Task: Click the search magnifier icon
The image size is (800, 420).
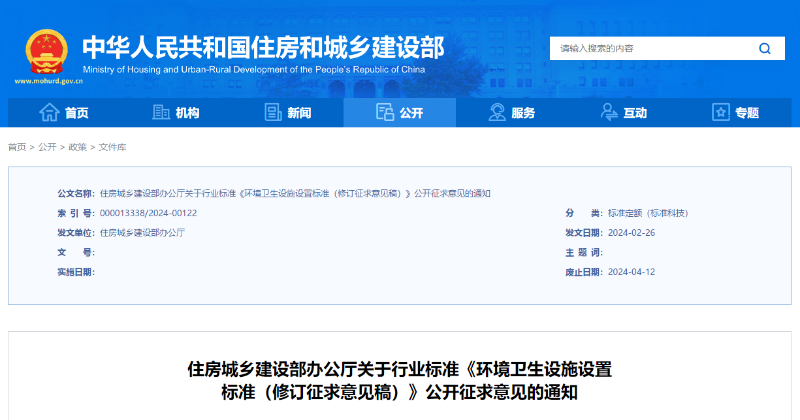Action: point(764,48)
